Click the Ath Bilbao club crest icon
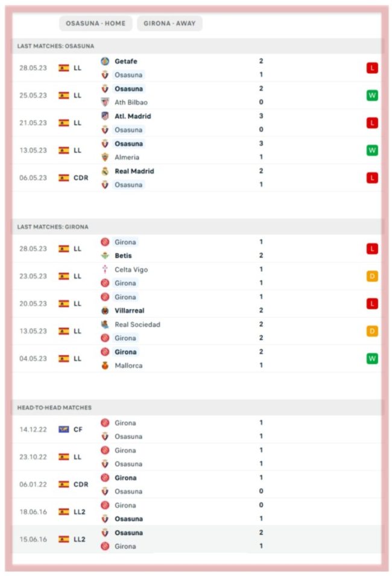The height and width of the screenshot is (576, 392). click(105, 102)
